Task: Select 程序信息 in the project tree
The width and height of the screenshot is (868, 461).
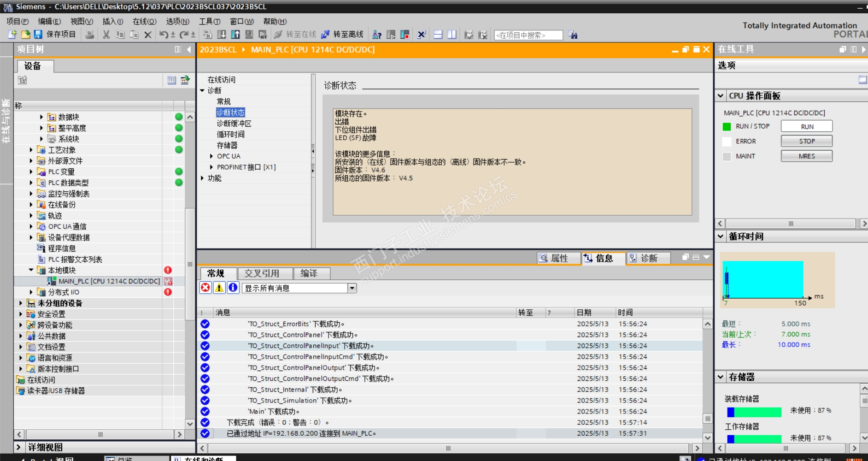Action: (62, 248)
